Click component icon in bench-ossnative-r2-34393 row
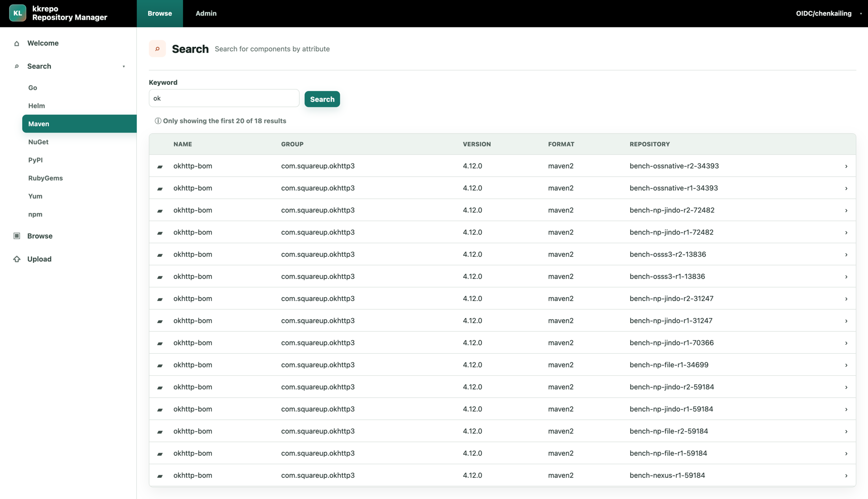Image resolution: width=868 pixels, height=499 pixels. pyautogui.click(x=160, y=166)
